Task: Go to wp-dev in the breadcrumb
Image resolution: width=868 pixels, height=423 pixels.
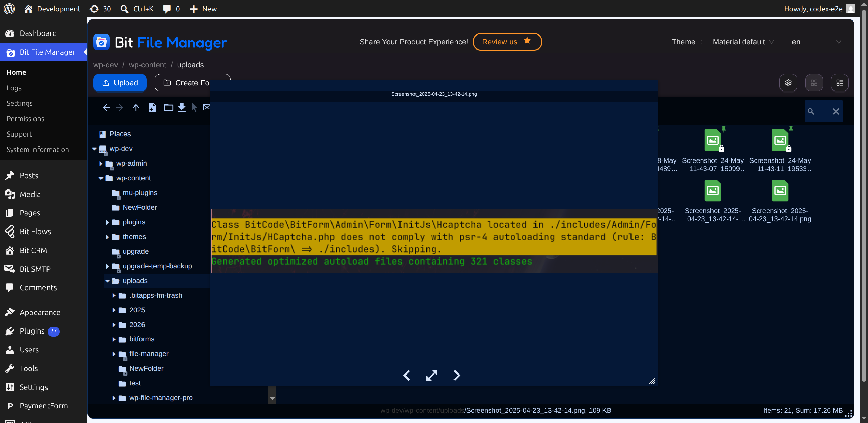Action: [x=106, y=65]
